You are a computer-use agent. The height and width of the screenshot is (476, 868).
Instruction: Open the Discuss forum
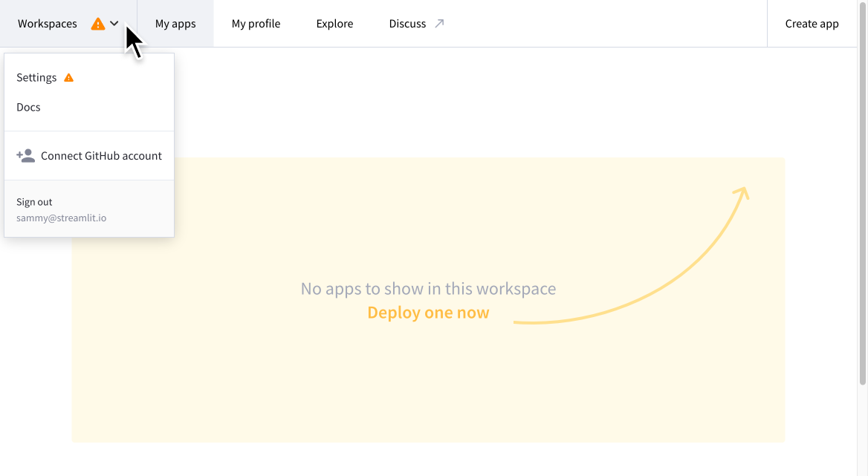point(409,23)
